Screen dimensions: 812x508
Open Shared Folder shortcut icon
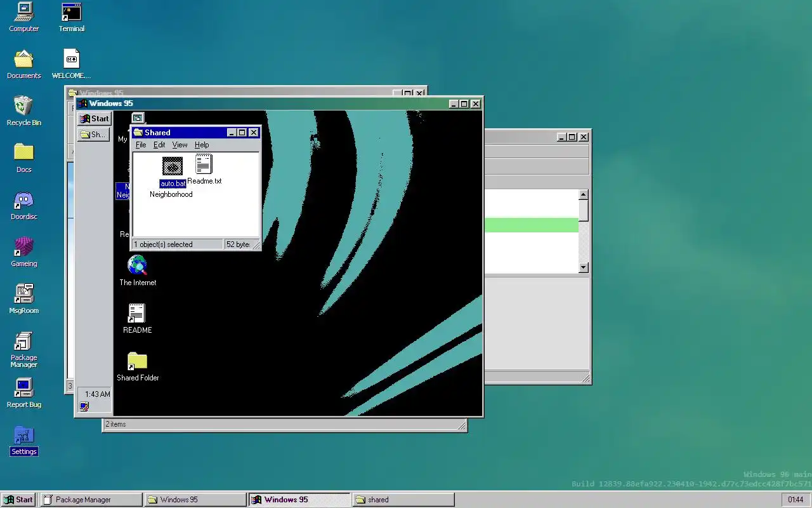(138, 367)
